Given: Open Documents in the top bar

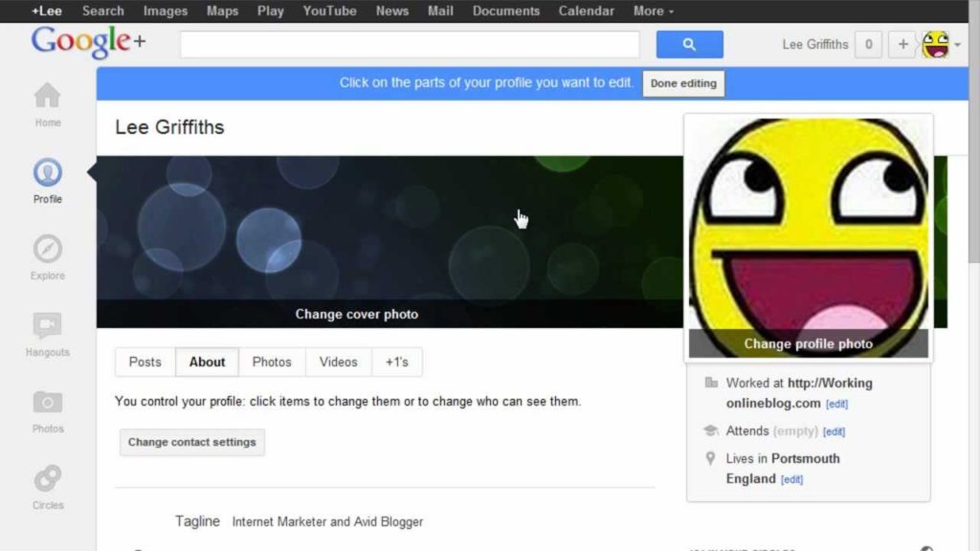Looking at the screenshot, I should (505, 11).
